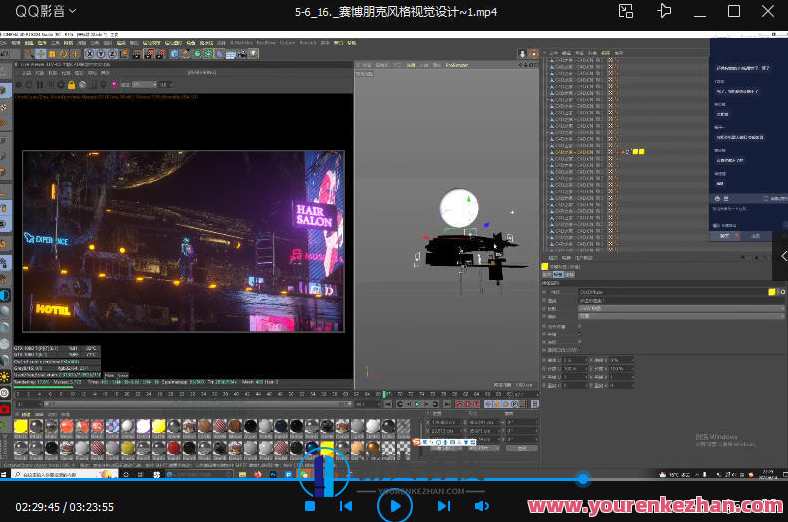This screenshot has width=788, height=522.
Task: Mute the player volume speaker
Action: coord(482,506)
